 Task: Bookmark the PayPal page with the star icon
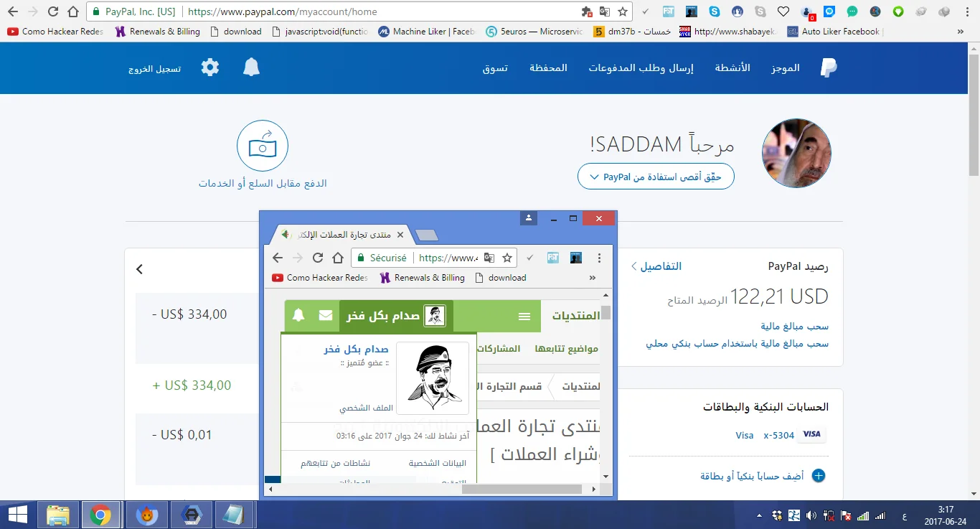tap(623, 11)
